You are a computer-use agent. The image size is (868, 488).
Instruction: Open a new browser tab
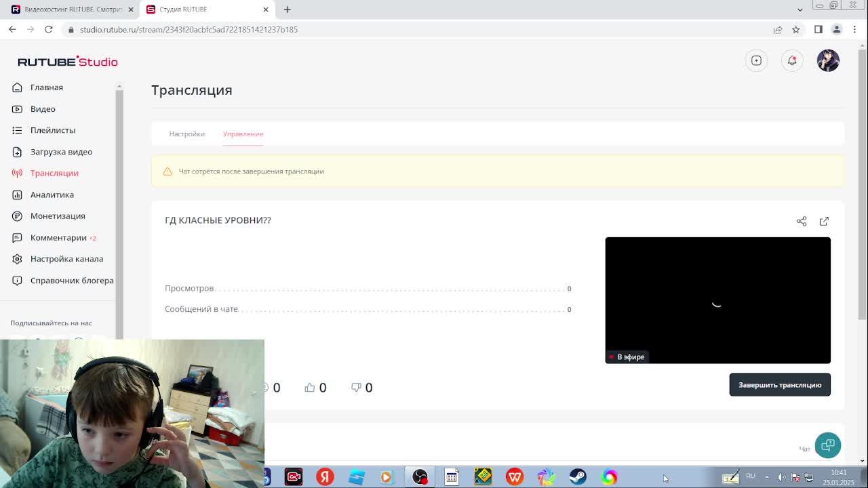287,9
